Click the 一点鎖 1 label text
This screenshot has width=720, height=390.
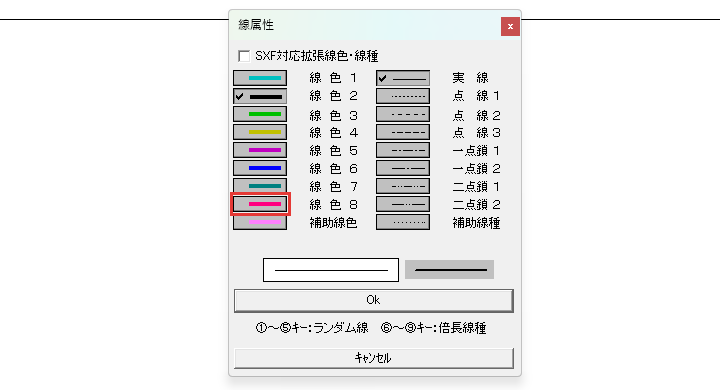tap(476, 151)
